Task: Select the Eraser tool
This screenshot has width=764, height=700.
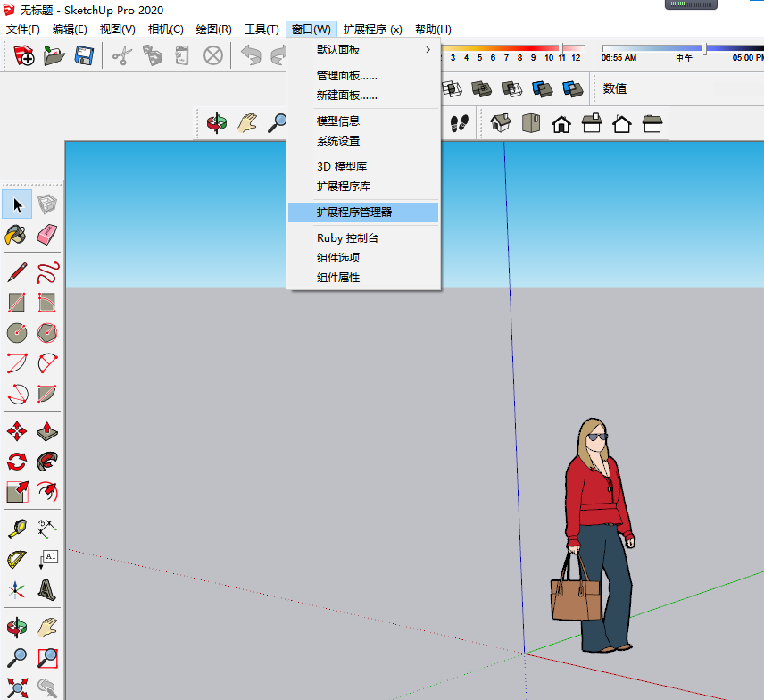Action: point(47,235)
